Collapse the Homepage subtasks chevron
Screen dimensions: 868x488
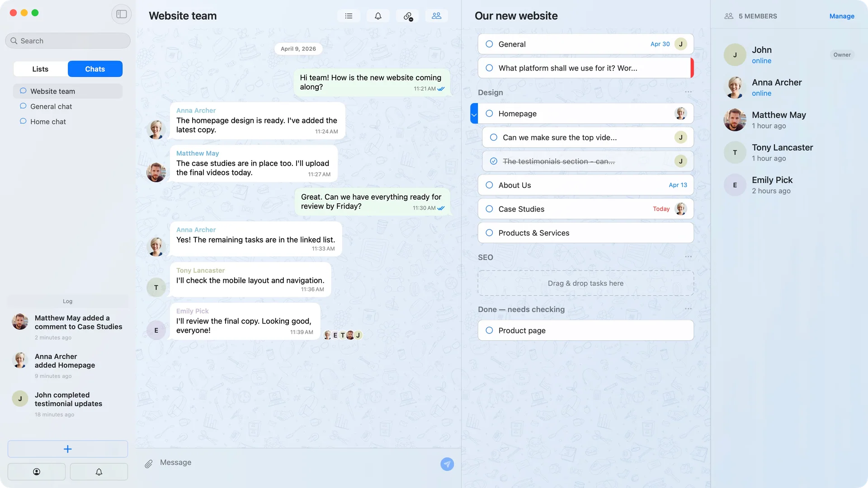(x=474, y=114)
